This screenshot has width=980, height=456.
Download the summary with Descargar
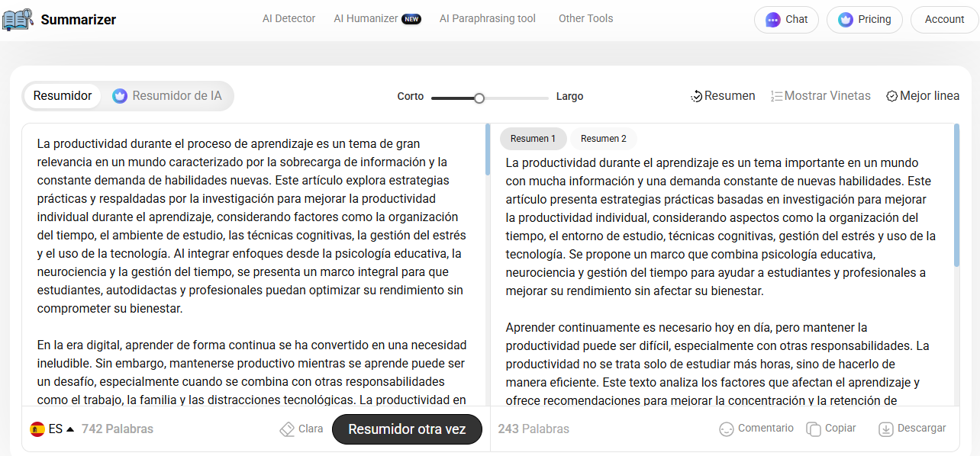[912, 429]
